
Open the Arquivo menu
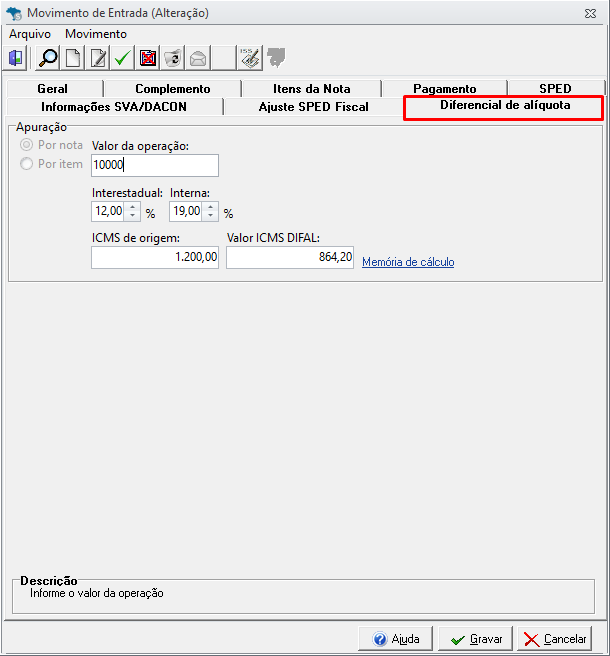[x=30, y=34]
